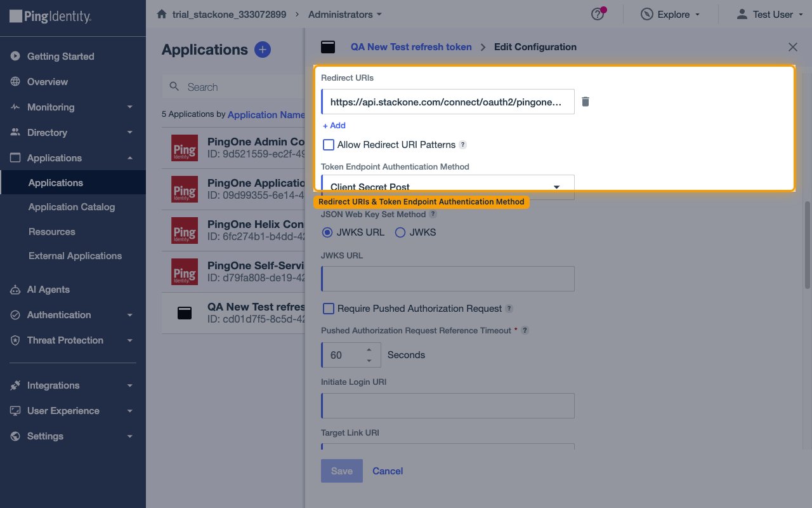Click the configuration panel scrollbar
The width and height of the screenshot is (812, 508).
(807, 244)
